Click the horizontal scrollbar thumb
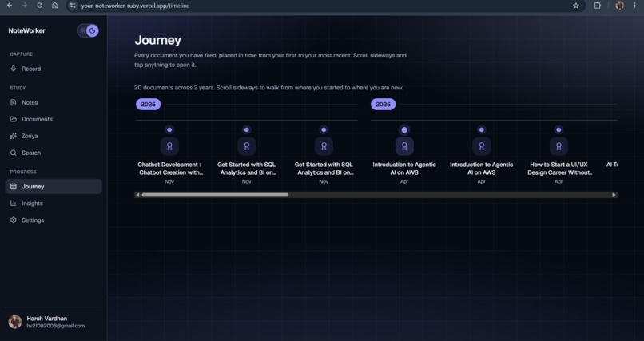This screenshot has width=644, height=341. (x=215, y=195)
